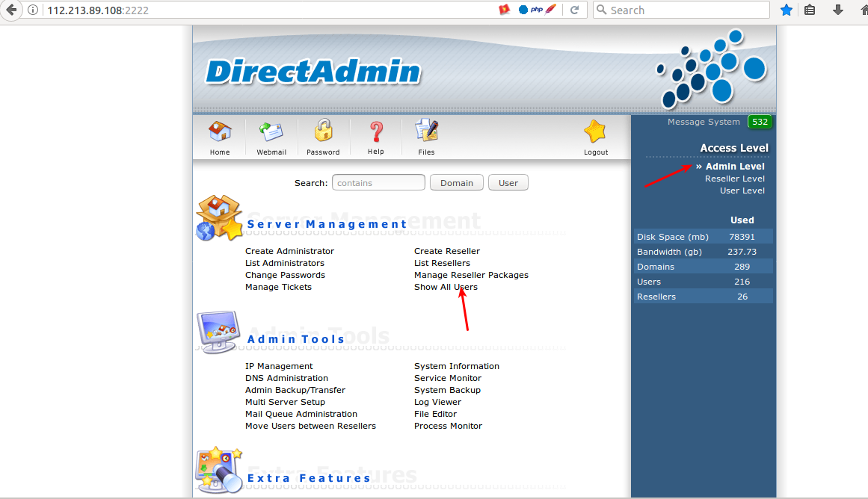Open Manage Tickets
Image resolution: width=868 pixels, height=499 pixels.
point(278,287)
